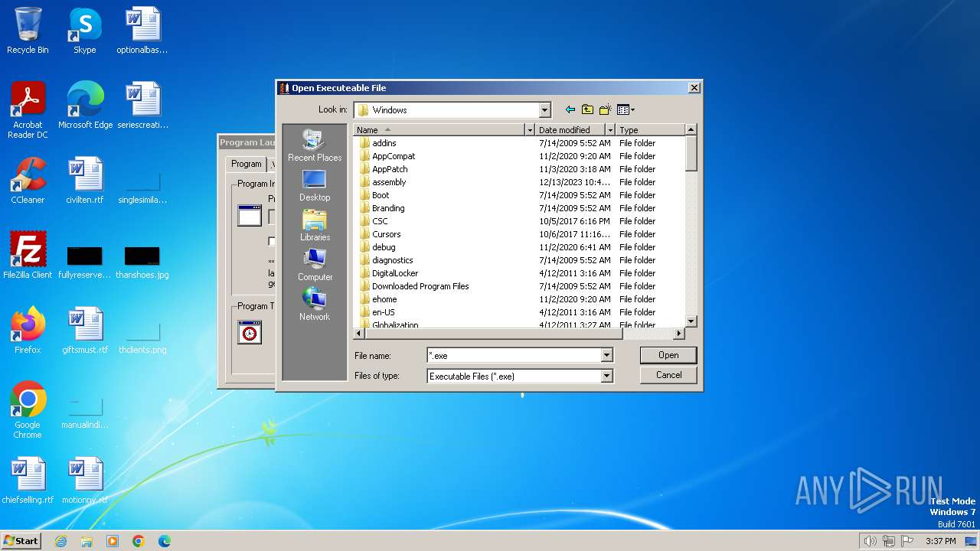Switch to Program tab in Program Launcher
This screenshot has height=551, width=980.
tap(247, 164)
